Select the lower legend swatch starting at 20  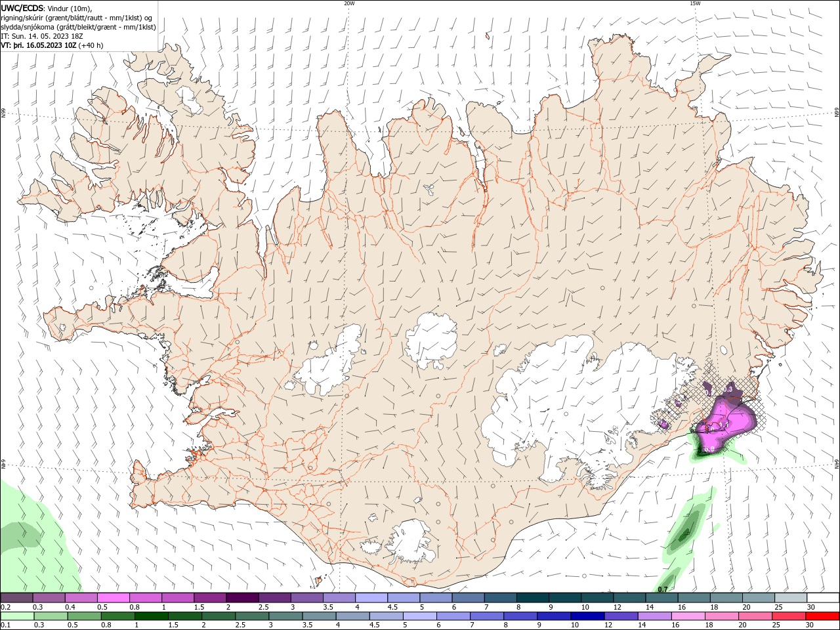pos(754,616)
